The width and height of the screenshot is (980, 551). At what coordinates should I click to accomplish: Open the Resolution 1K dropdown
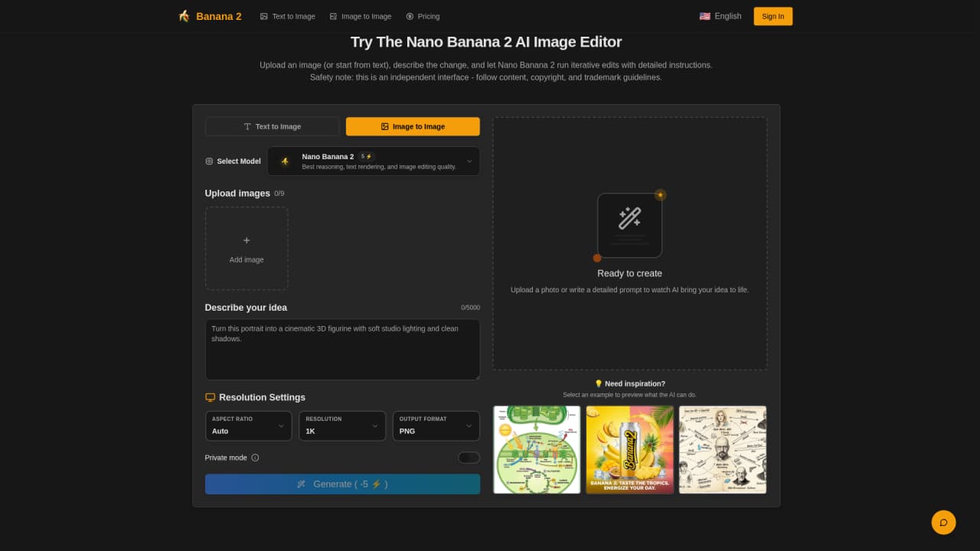(x=342, y=425)
